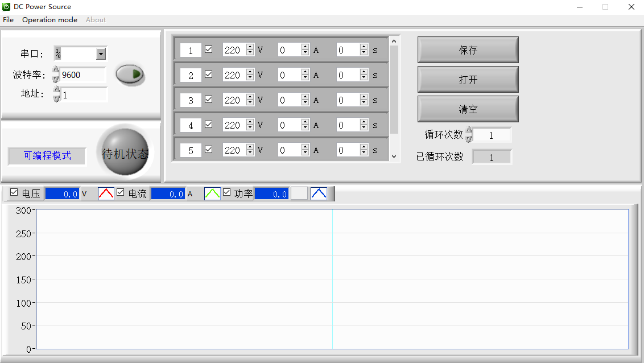Viewport: 644px width, 363px height.
Task: Toggle the 电压 voltage plot checkbox
Action: (x=14, y=193)
